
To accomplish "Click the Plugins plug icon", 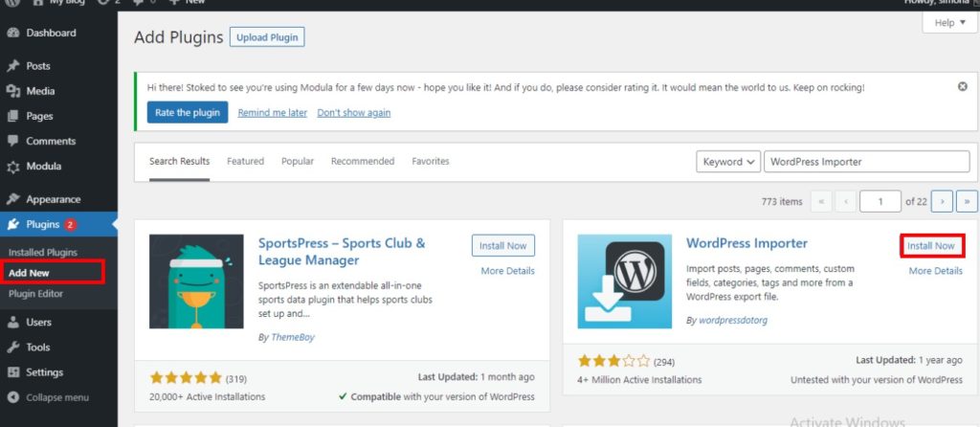I will [13, 224].
